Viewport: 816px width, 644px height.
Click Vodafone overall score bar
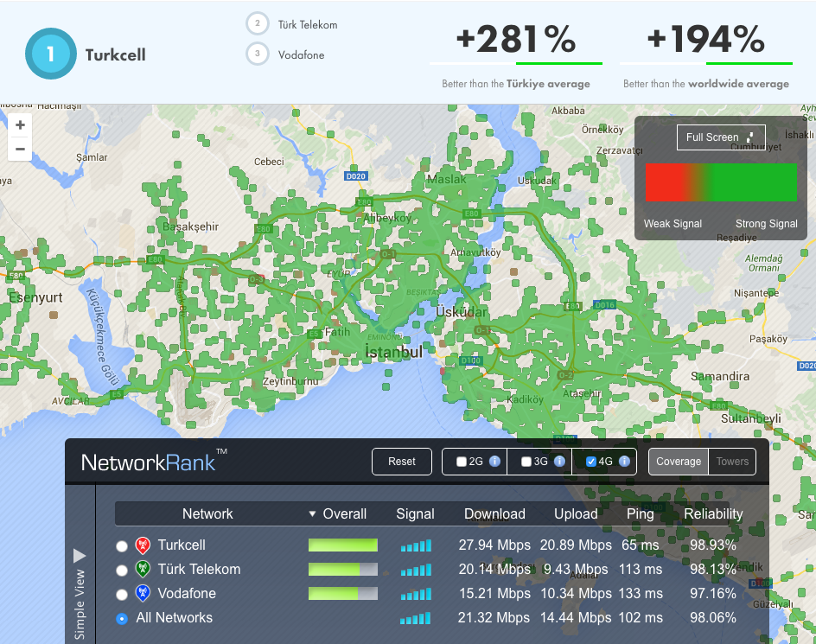[x=343, y=594]
